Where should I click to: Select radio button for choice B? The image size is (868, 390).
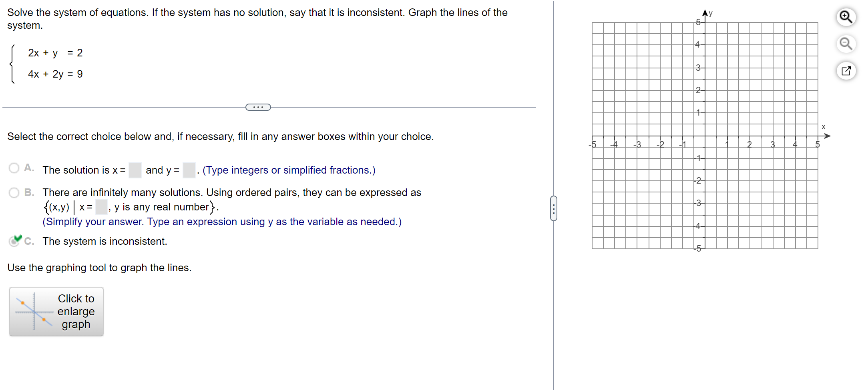click(14, 192)
